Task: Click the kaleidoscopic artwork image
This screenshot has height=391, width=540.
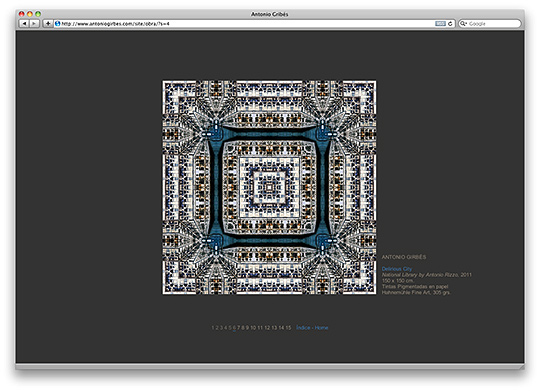Action: tap(269, 187)
